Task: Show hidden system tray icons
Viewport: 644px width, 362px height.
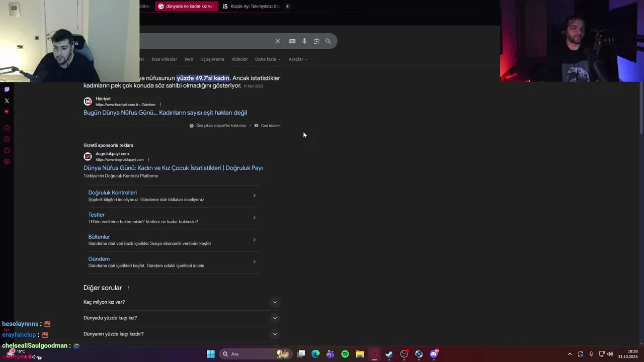Action: click(x=570, y=354)
